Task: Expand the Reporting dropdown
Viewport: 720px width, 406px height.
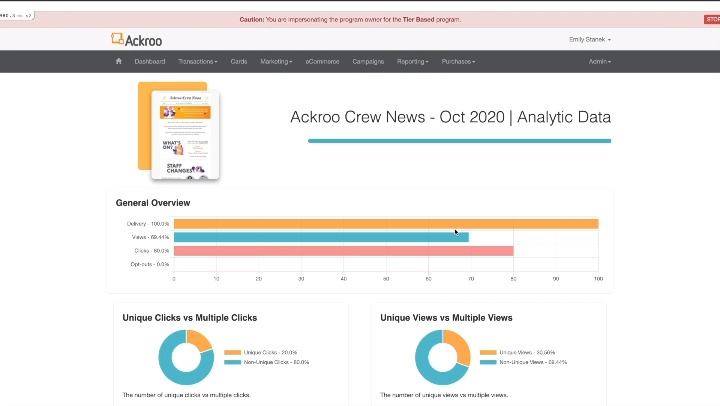Action: click(412, 62)
